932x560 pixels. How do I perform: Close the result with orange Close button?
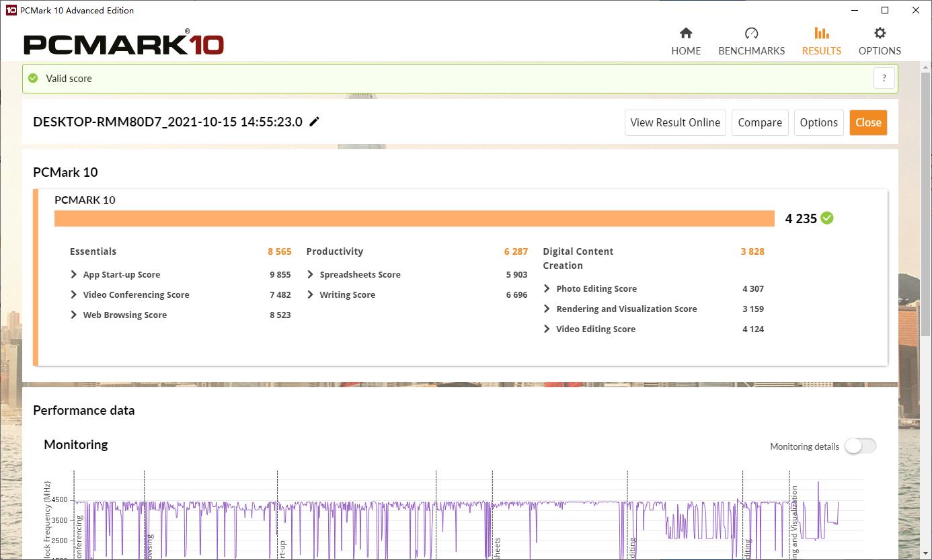868,122
